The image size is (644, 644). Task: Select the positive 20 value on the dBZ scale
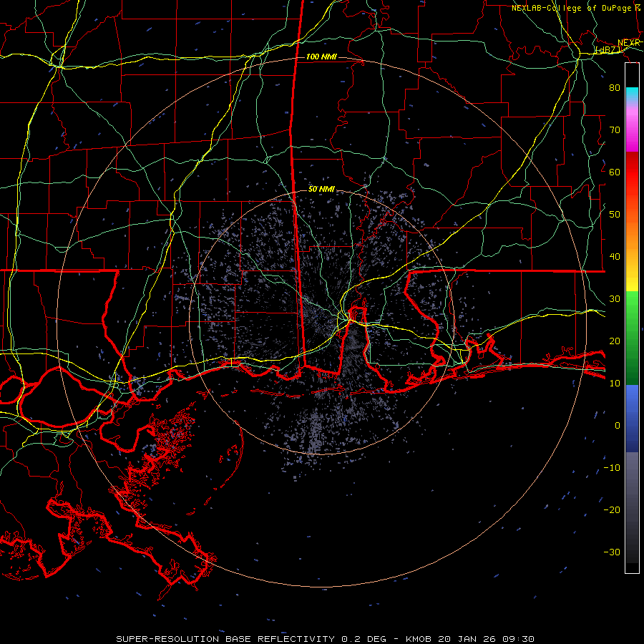coord(615,341)
